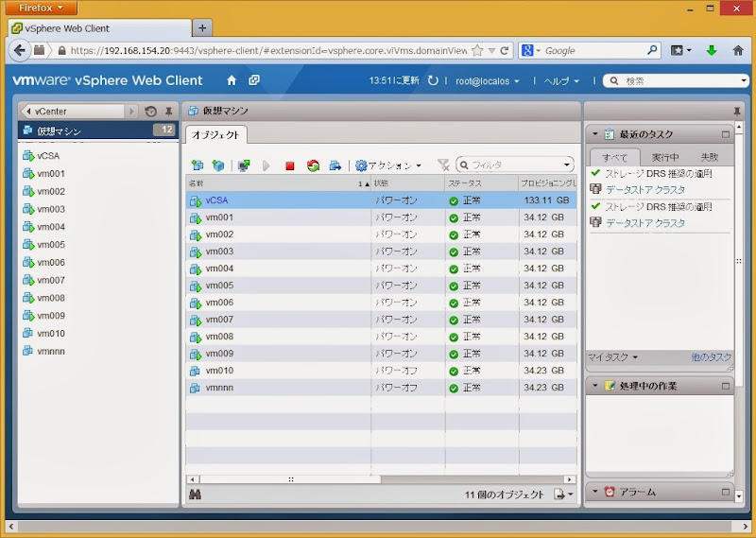Image resolution: width=756 pixels, height=538 pixels.
Task: Sort by the ステータス column header
Action: [482, 183]
